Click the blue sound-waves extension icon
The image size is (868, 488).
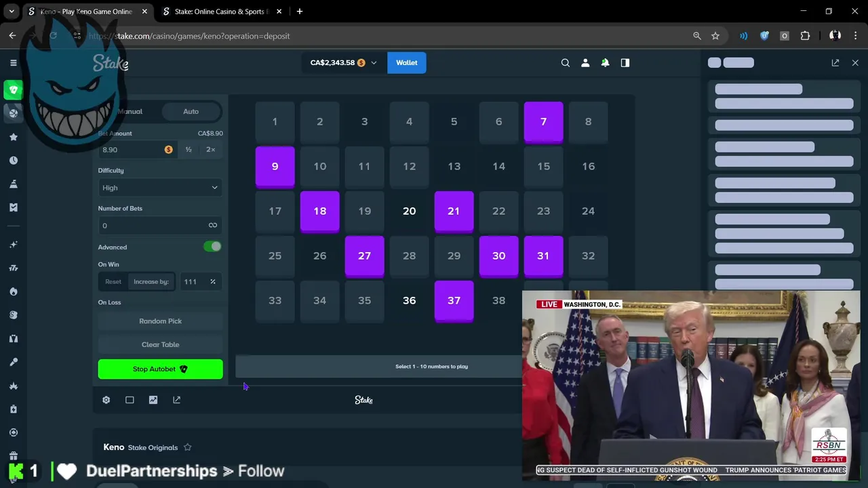point(744,36)
